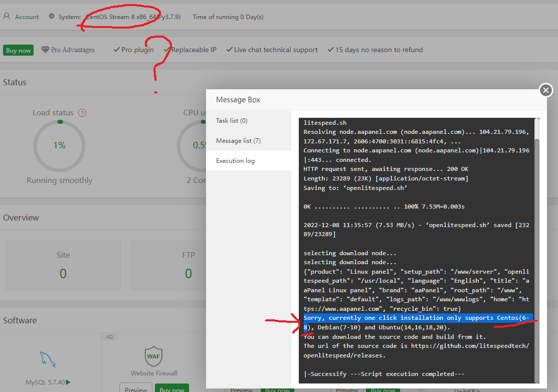The height and width of the screenshot is (392, 558).
Task: Open the Account link
Action: tap(27, 17)
